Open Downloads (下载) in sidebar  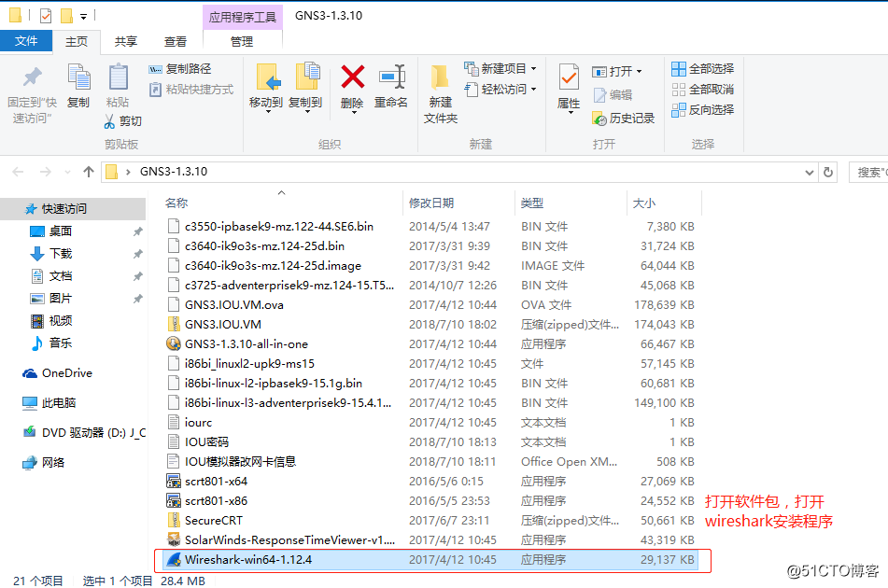coord(60,254)
